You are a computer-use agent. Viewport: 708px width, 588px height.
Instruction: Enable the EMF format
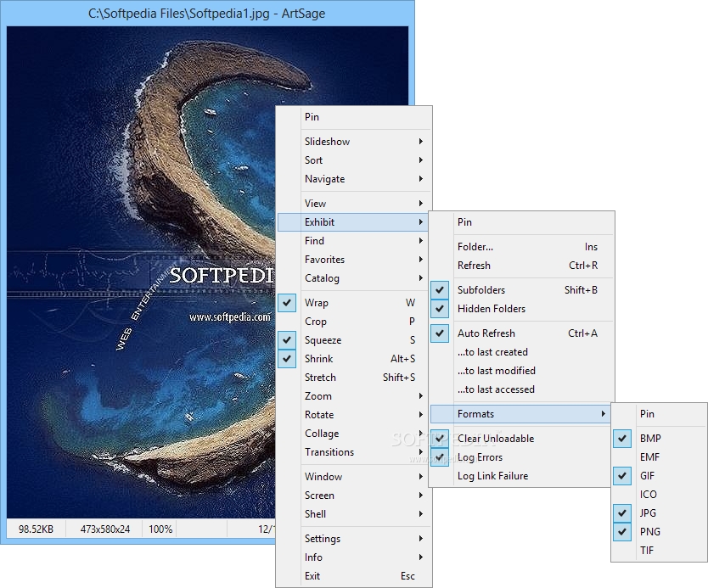tap(659, 457)
